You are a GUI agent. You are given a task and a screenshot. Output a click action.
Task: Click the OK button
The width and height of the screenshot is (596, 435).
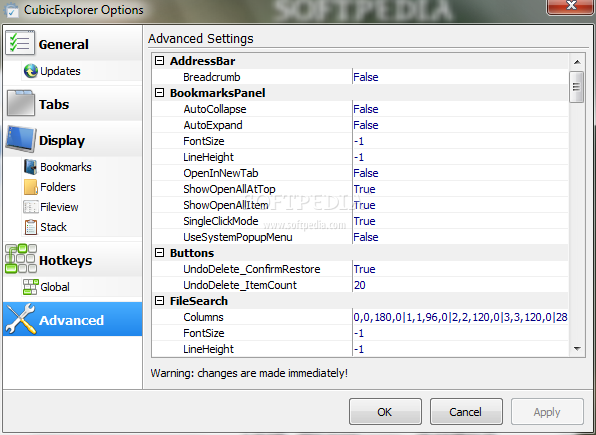click(x=385, y=412)
